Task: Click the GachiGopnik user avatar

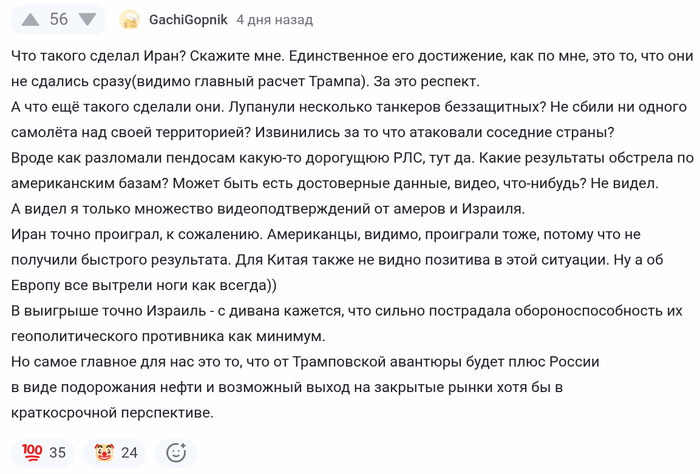Action: [x=129, y=20]
